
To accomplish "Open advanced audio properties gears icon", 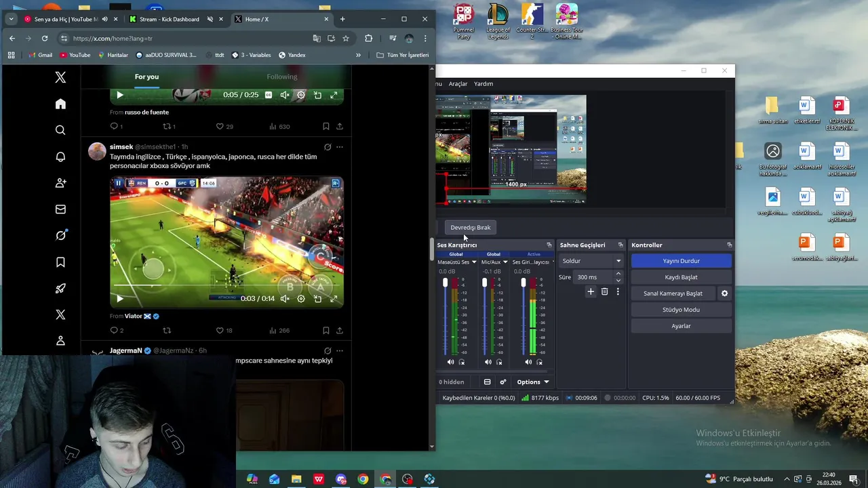I will pyautogui.click(x=502, y=382).
